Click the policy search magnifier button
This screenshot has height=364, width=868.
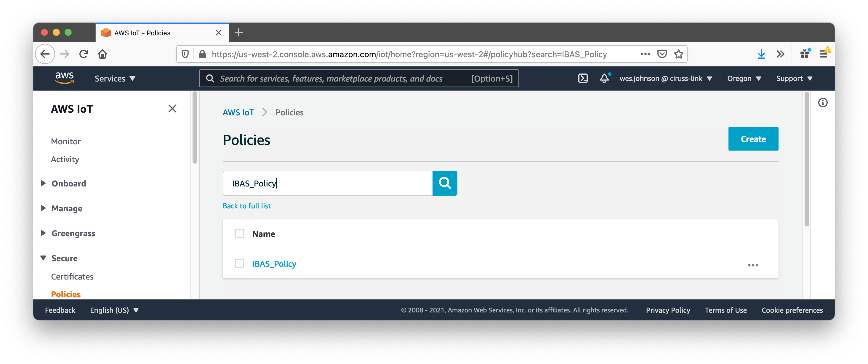pyautogui.click(x=444, y=183)
